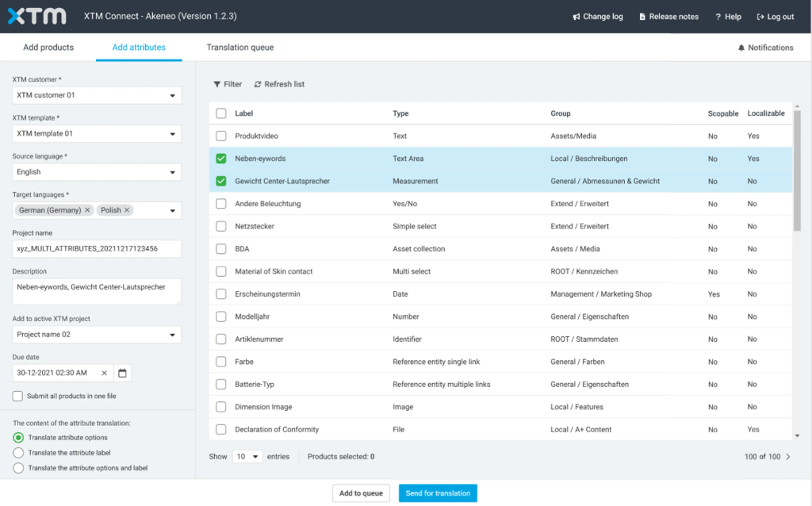Check the Farbe row checkbox
This screenshot has width=812, height=506.
pyautogui.click(x=221, y=362)
